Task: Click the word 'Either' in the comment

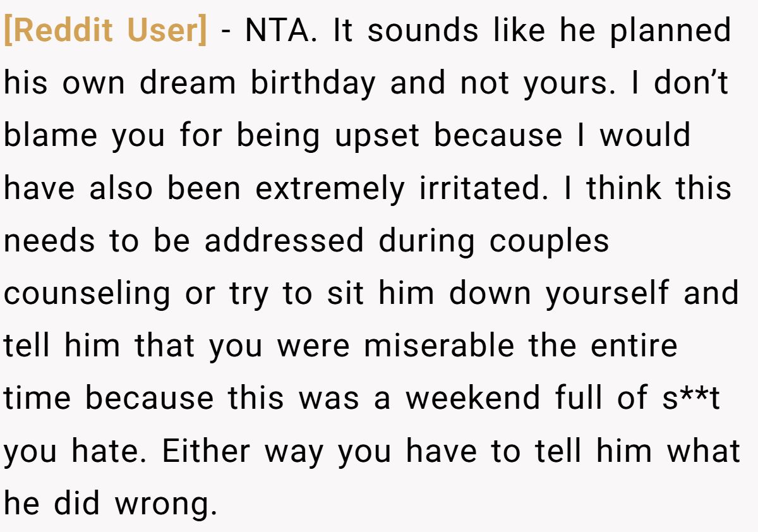Action: [206, 450]
